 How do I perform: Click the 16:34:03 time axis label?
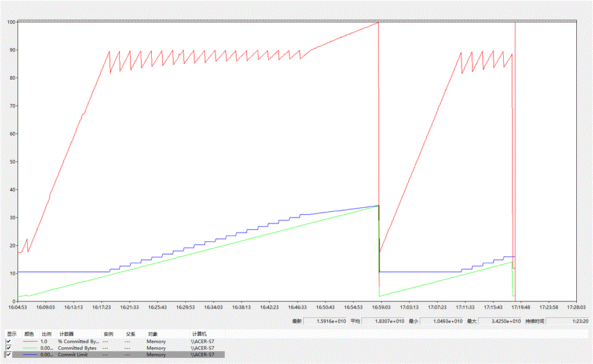[213, 307]
